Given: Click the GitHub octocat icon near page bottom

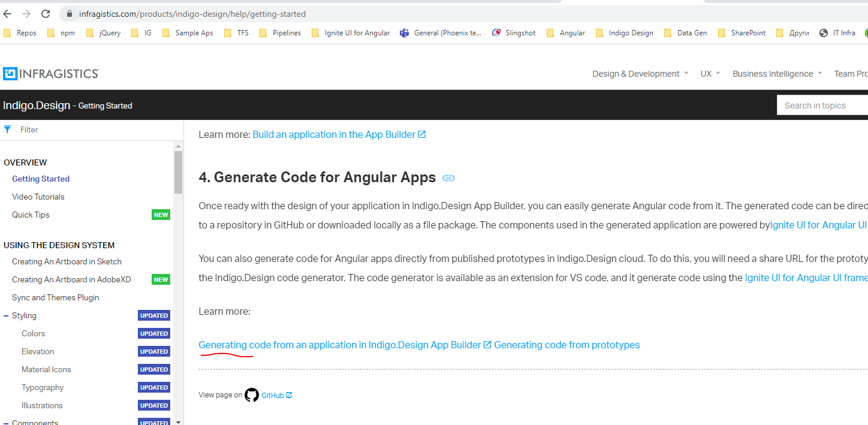Looking at the screenshot, I should point(251,395).
